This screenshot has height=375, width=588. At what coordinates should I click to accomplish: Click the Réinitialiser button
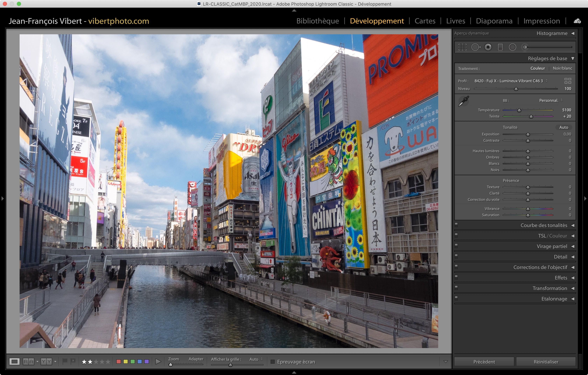[x=546, y=362]
